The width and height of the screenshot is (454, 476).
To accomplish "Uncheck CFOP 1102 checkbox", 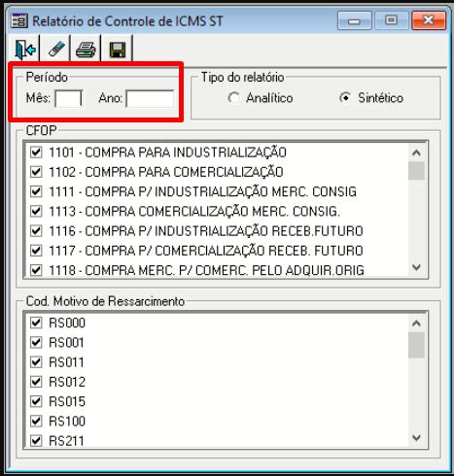I will pyautogui.click(x=36, y=172).
